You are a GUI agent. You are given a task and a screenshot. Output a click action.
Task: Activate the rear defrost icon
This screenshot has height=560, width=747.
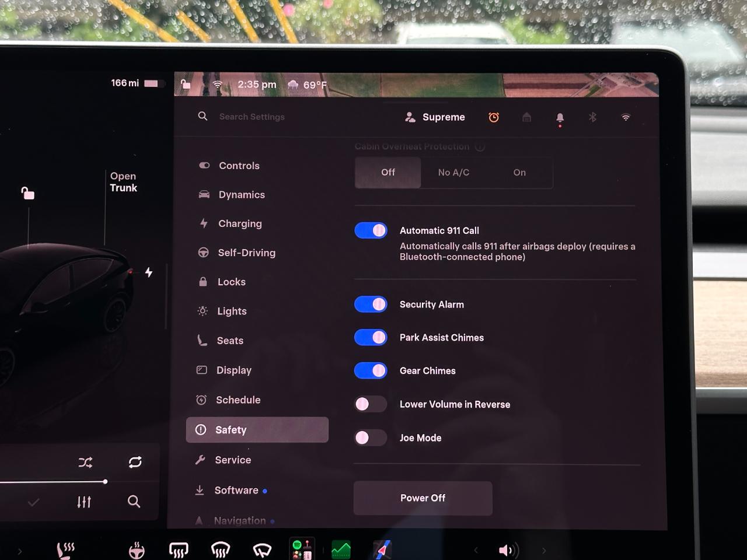[x=179, y=549]
